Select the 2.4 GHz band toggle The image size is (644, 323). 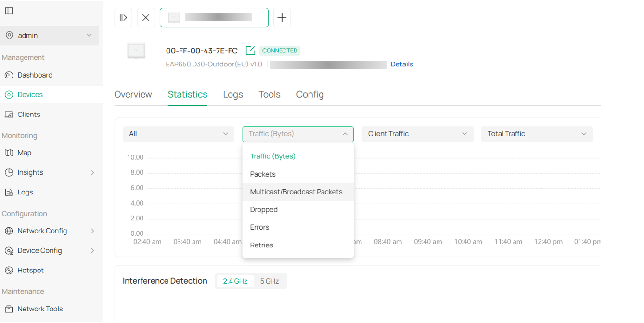pyautogui.click(x=235, y=281)
